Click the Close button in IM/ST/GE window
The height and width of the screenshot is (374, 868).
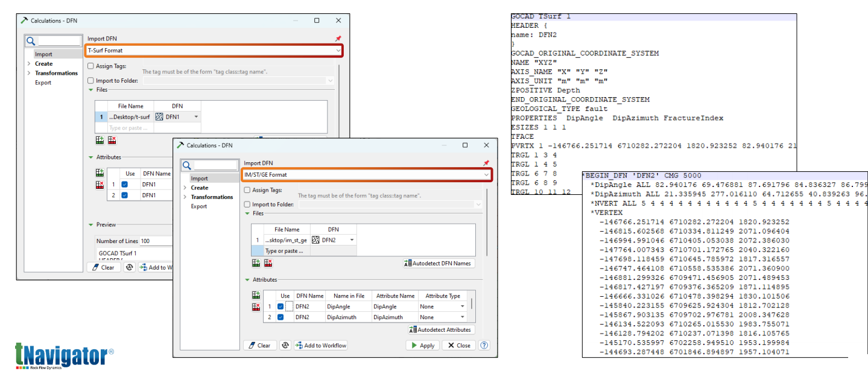(458, 346)
